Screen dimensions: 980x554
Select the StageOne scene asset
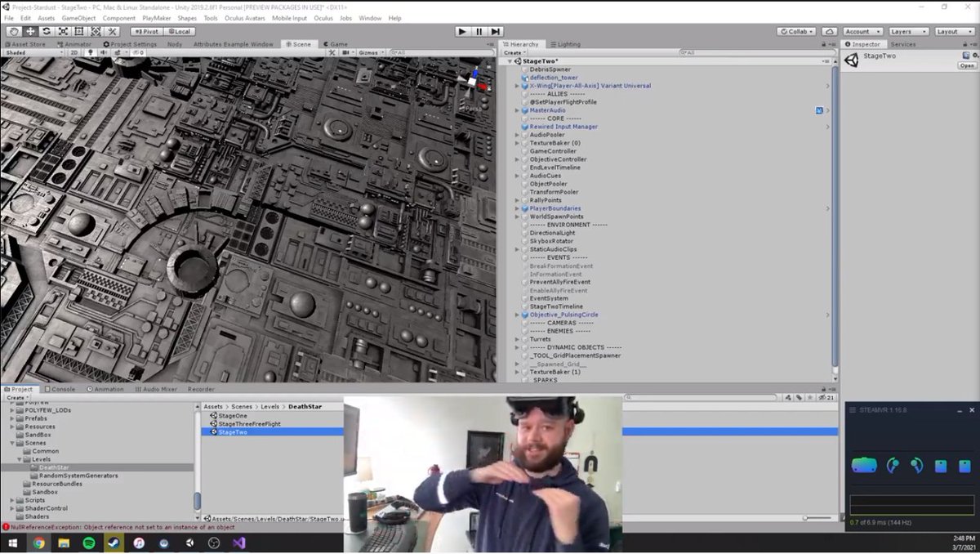tap(233, 416)
